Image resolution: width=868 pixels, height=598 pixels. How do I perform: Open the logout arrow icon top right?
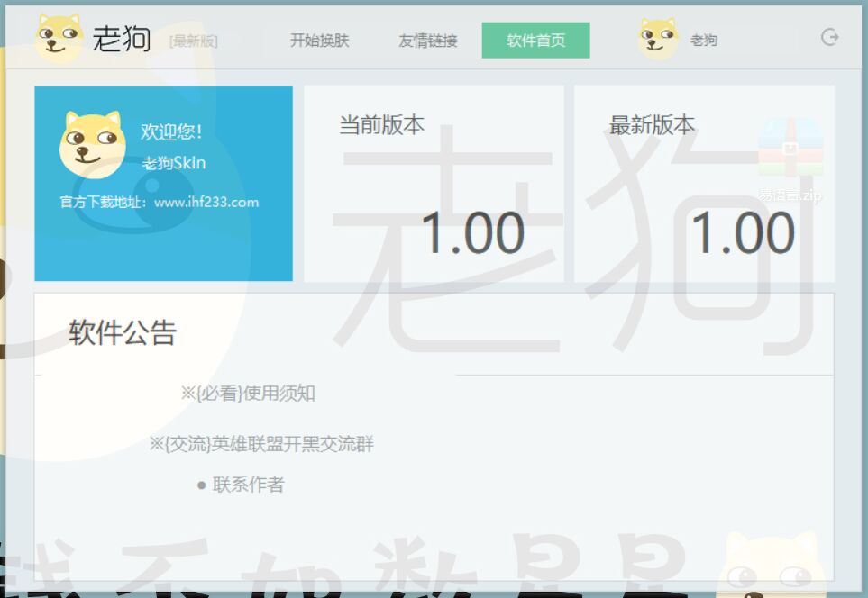[828, 38]
